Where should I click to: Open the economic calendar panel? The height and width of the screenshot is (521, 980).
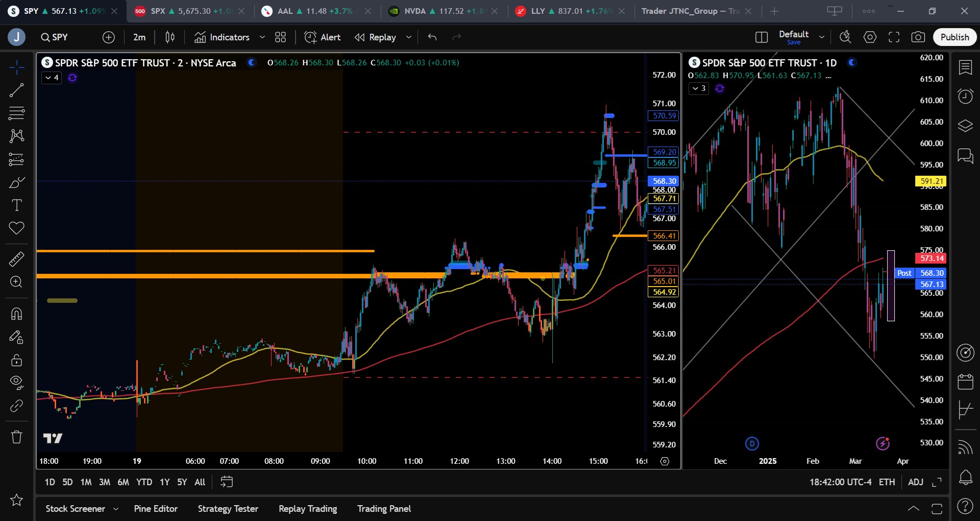965,382
